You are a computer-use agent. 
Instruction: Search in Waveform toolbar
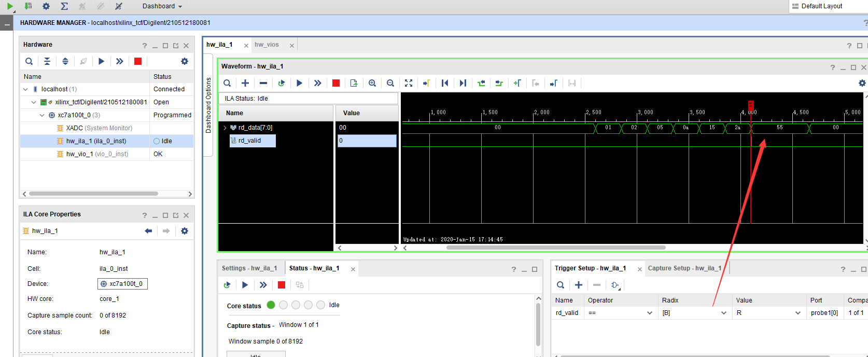click(x=227, y=83)
